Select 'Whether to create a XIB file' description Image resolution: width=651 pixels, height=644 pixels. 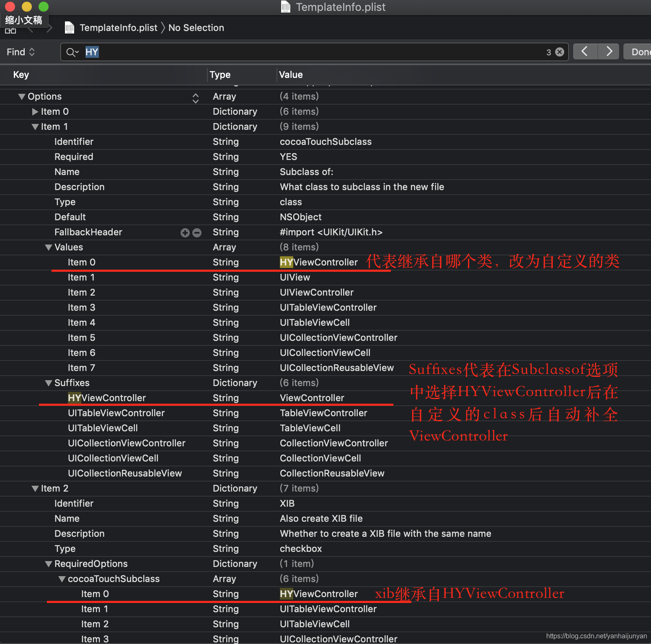click(x=385, y=534)
